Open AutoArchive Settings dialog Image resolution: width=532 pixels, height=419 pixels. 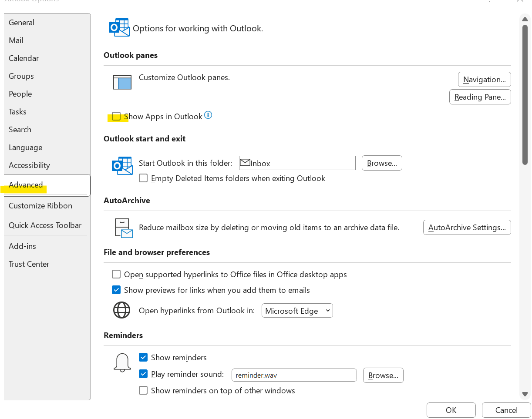coord(467,227)
